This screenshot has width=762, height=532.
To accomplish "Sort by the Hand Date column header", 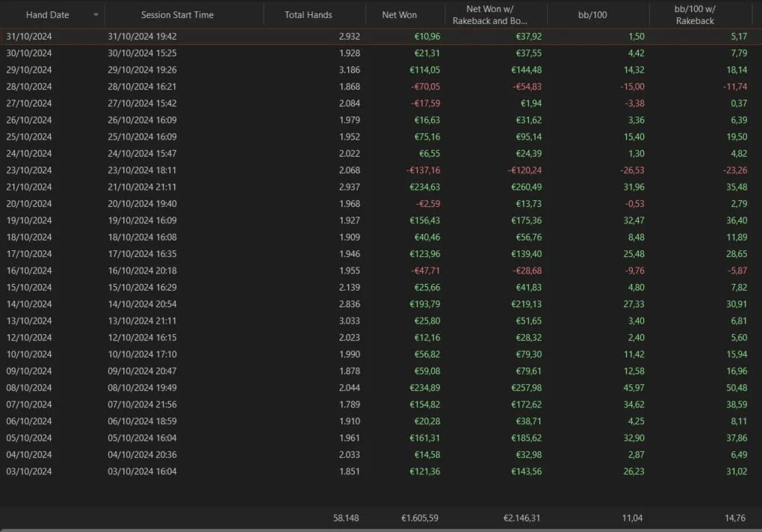I will pos(49,14).
